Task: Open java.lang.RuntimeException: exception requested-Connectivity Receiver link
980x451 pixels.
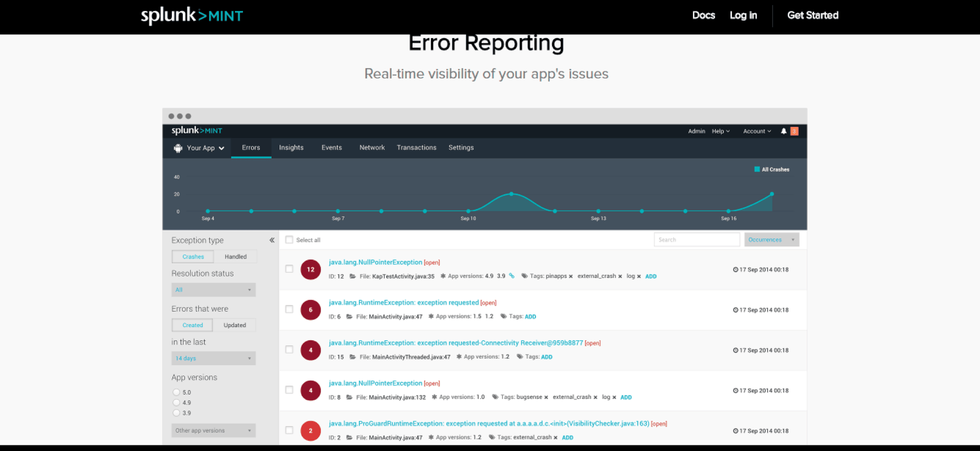Action: pyautogui.click(x=456, y=343)
